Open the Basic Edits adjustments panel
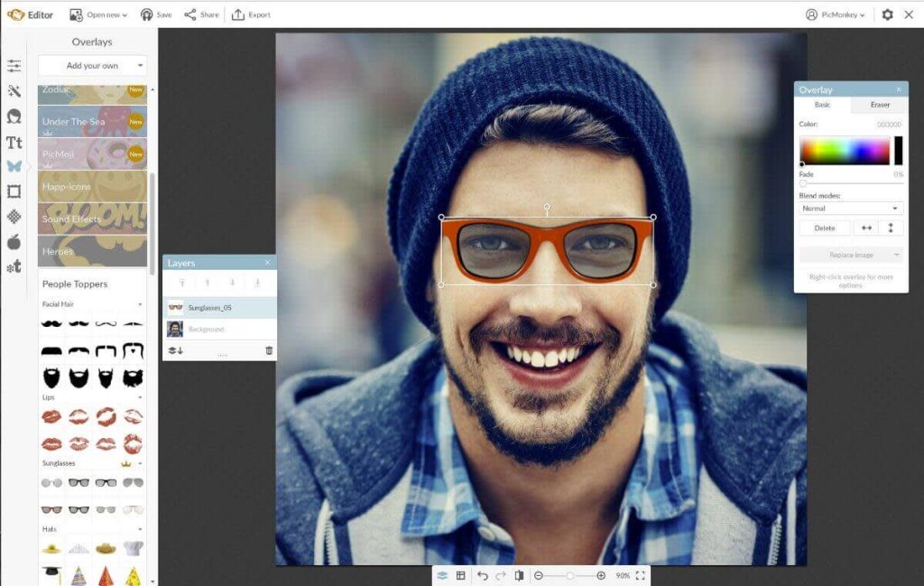 point(14,65)
